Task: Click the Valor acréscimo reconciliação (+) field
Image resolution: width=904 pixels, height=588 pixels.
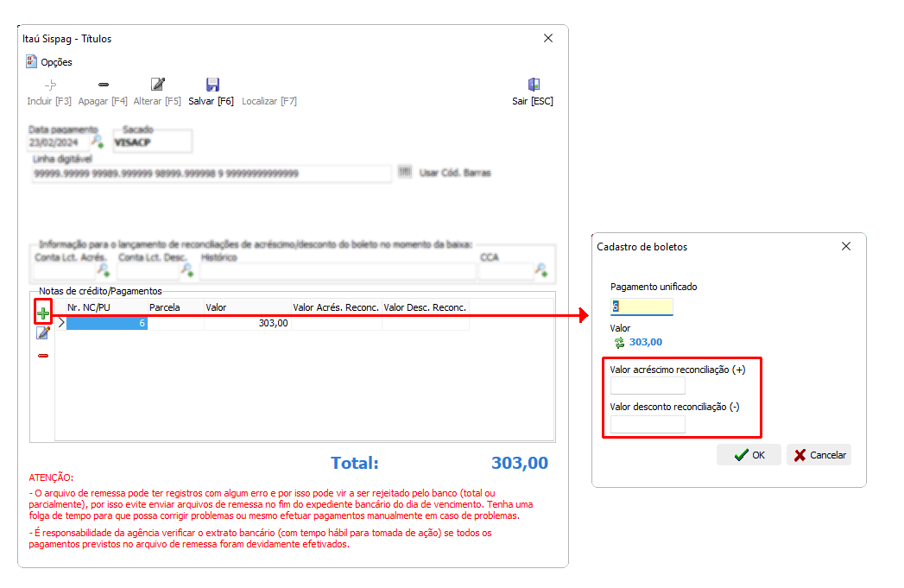Action: [x=648, y=386]
